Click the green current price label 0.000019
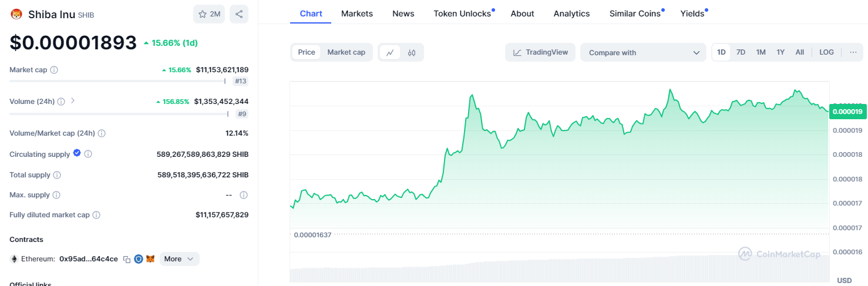Image resolution: width=868 pixels, height=286 pixels. (848, 111)
